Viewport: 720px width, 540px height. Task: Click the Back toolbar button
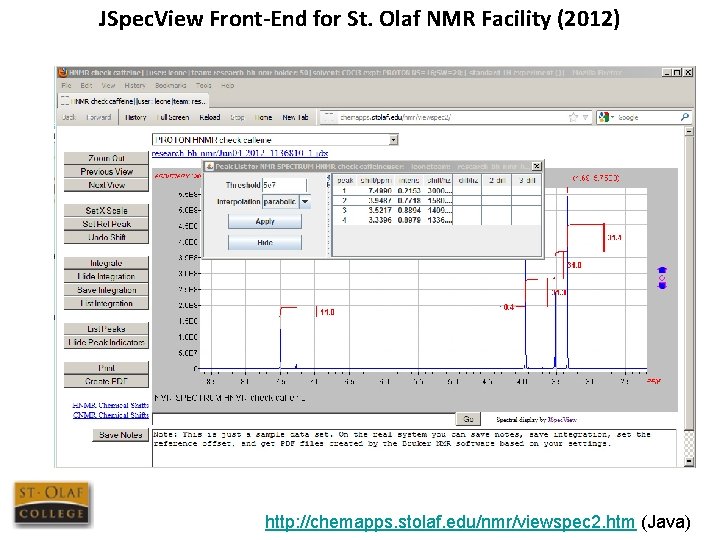coord(69,118)
